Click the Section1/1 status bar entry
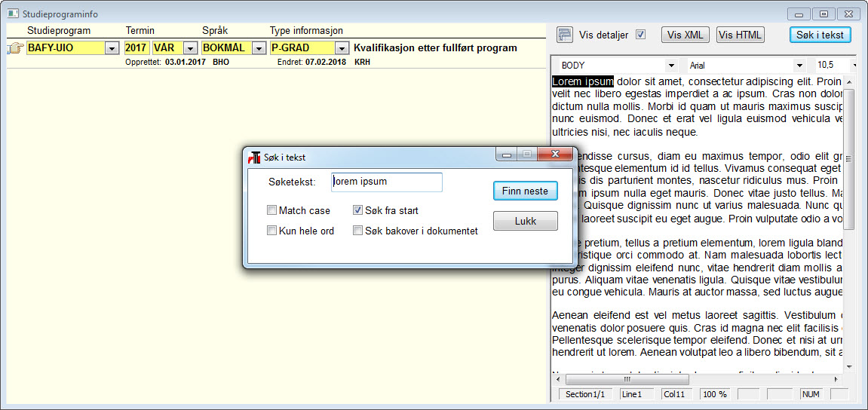Image resolution: width=868 pixels, height=410 pixels. 584,394
